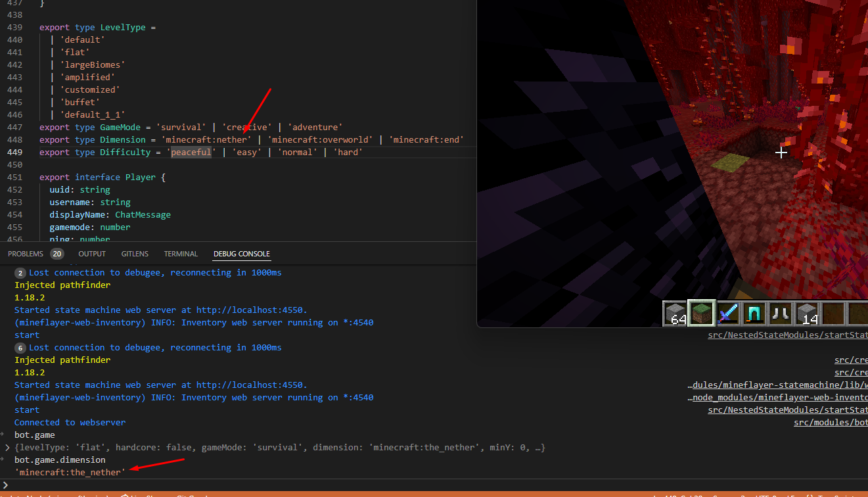Click 'default_1_1' in LevelType union

click(92, 115)
